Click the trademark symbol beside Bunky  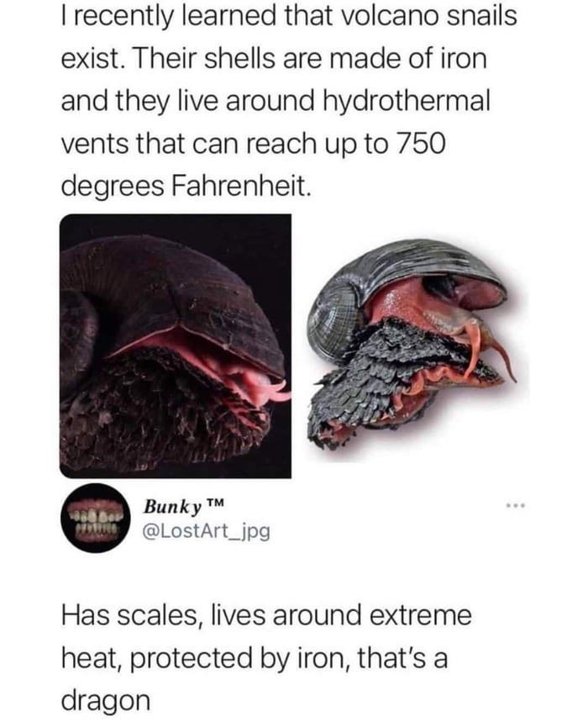215,503
